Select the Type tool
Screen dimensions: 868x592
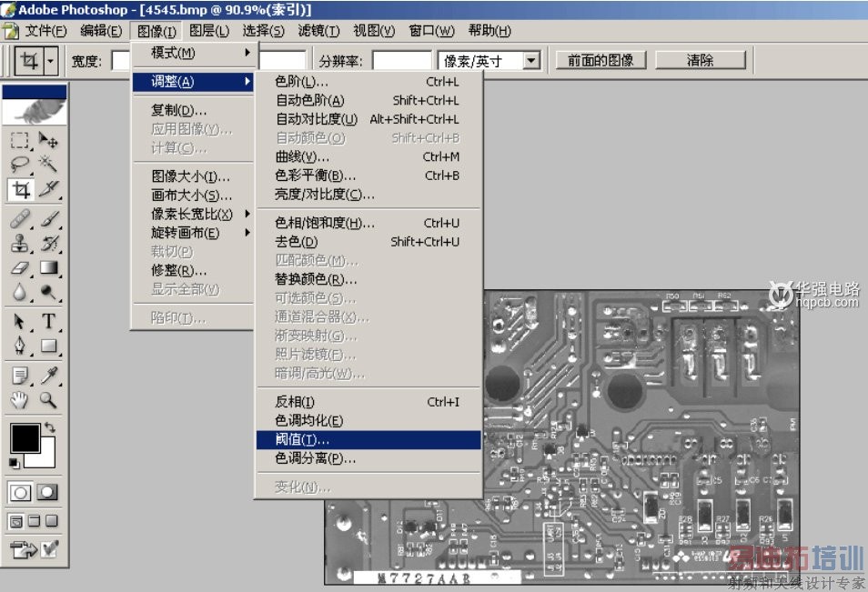(50, 320)
